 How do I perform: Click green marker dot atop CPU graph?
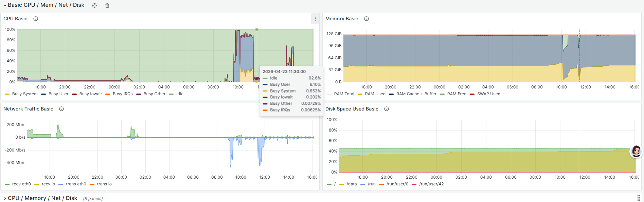(257, 29)
